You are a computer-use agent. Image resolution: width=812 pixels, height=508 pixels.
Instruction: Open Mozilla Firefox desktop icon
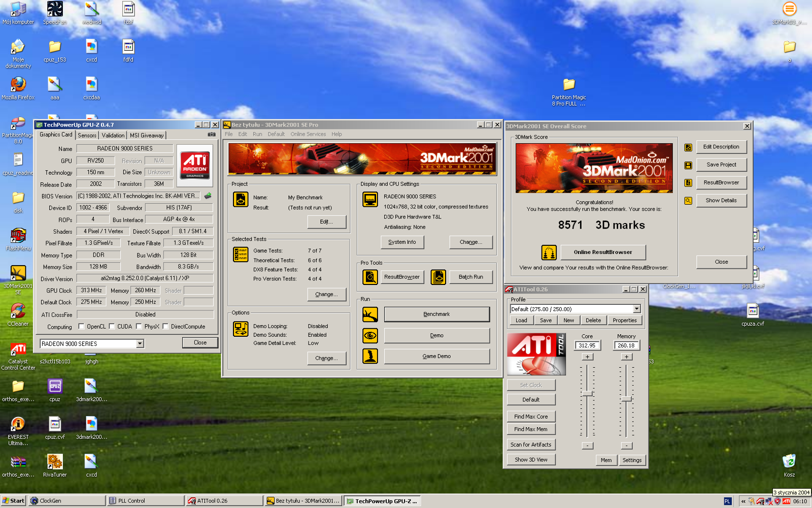(18, 88)
